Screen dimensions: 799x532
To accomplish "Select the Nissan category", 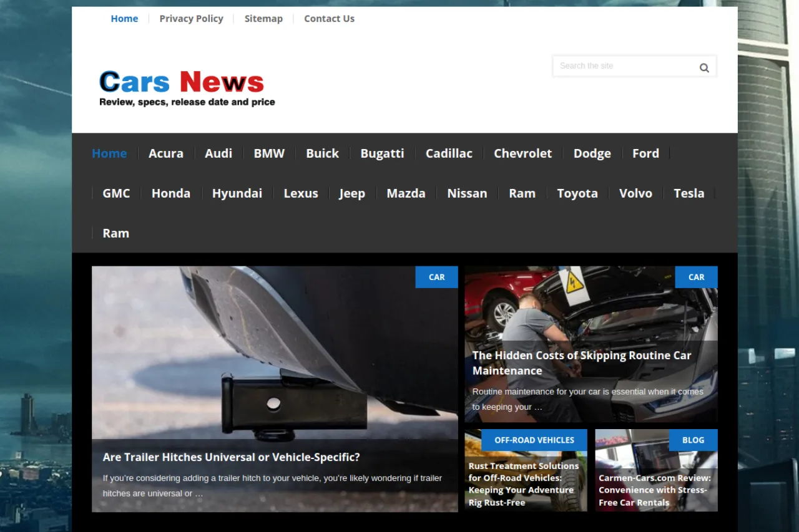I will [x=467, y=193].
